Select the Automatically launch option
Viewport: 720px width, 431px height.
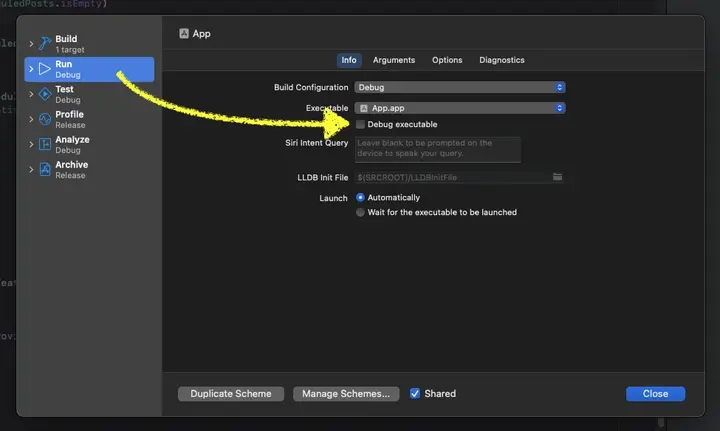pyautogui.click(x=361, y=198)
